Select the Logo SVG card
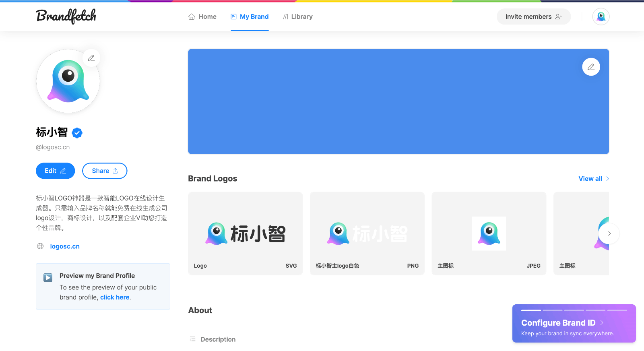This screenshot has width=644, height=351. coord(245,233)
